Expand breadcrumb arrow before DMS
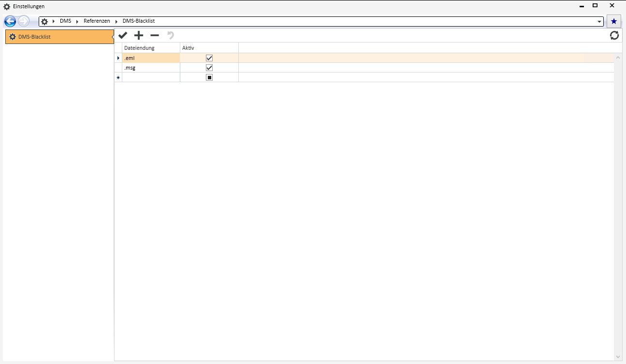This screenshot has height=364, width=626. pyautogui.click(x=54, y=21)
